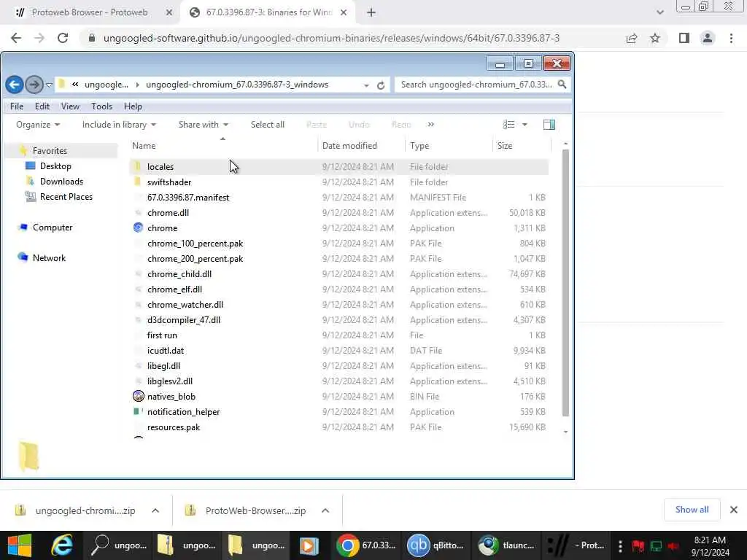The width and height of the screenshot is (747, 560).
Task: Open the Edit menu
Action: point(42,106)
